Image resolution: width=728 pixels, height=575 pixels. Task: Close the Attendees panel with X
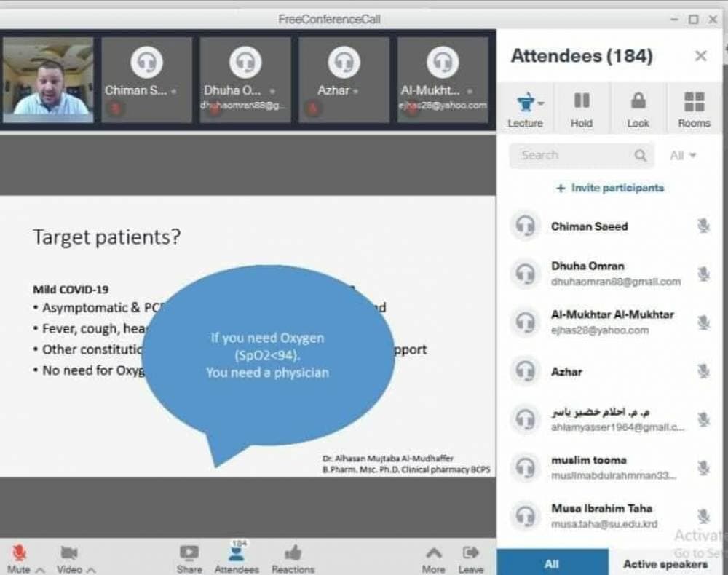(x=700, y=56)
